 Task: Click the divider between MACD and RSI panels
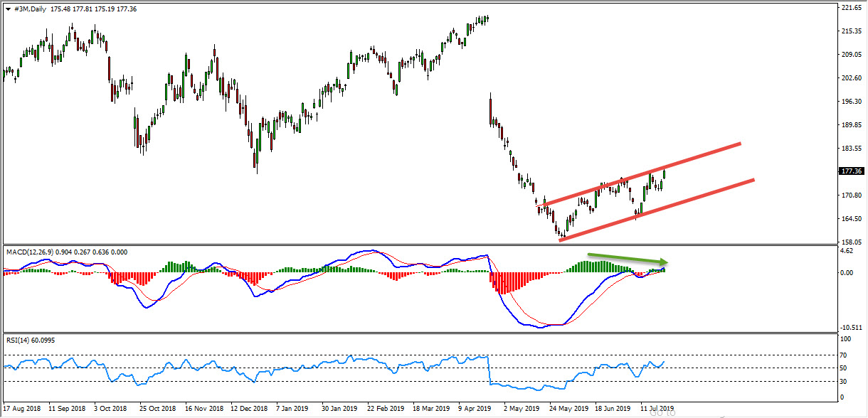point(427,333)
